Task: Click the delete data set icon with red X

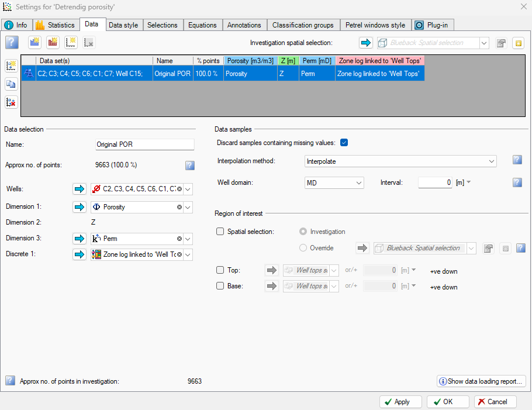Action: click(11, 102)
